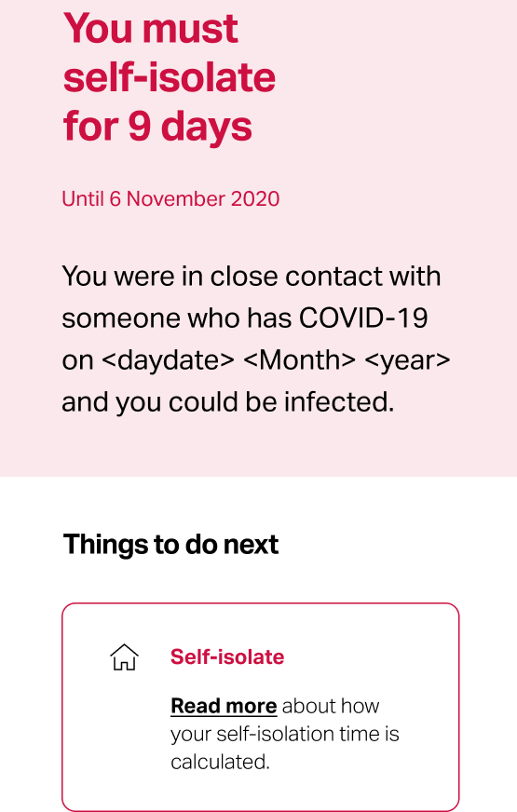Click the <daydate> placeholder text

(x=169, y=360)
